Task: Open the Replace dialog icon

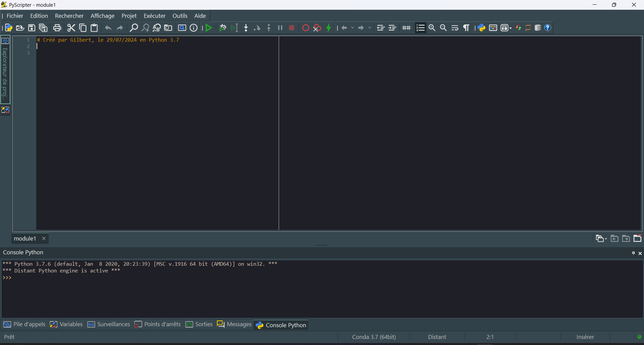Action: (156, 28)
